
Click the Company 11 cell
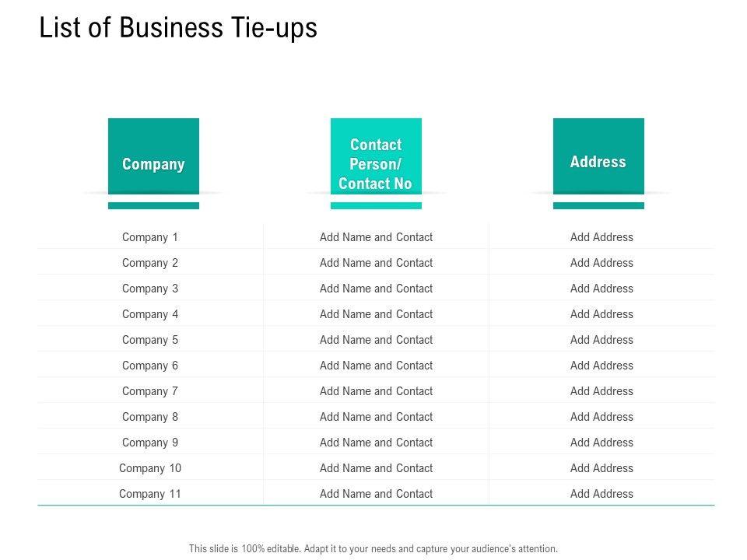150,494
